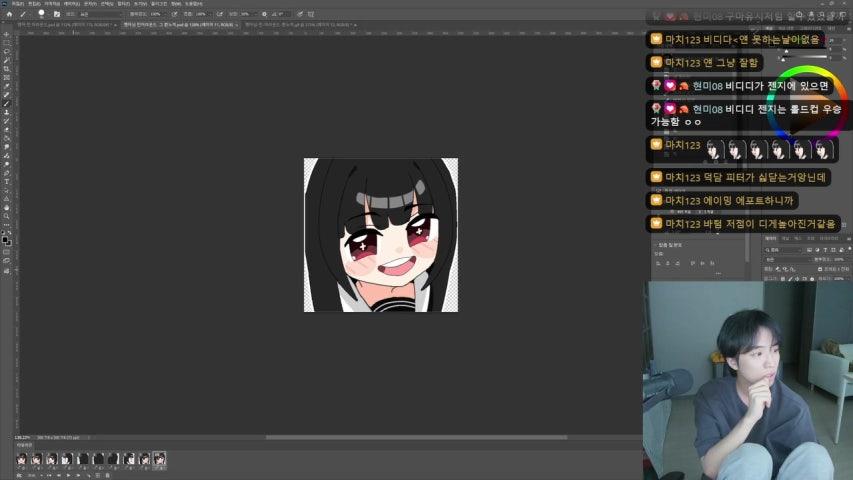Screen dimensions: 853x480
Task: Select the Pen tool above Type tool
Action: (7, 174)
